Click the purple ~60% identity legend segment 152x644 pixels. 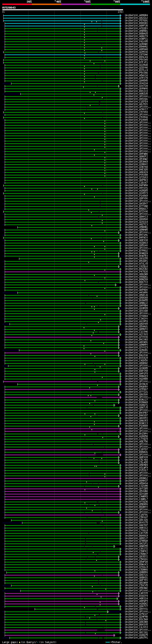76,4
